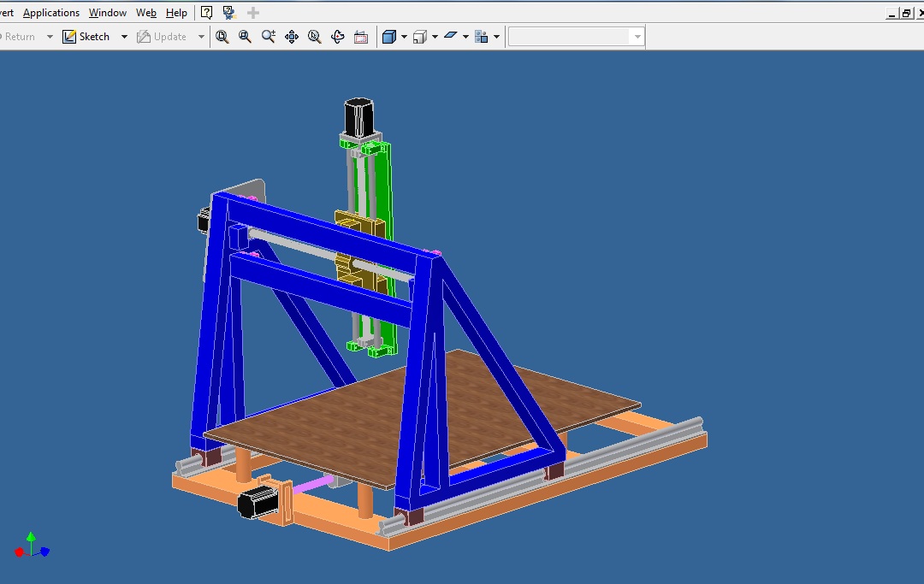Open the component opacity dropdown arrow
This screenshot has height=584, width=924.
pos(496,37)
